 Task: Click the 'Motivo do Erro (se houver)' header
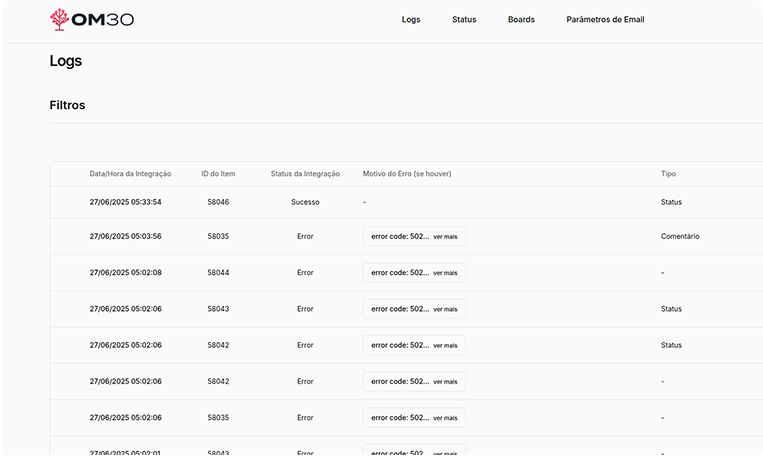click(407, 174)
